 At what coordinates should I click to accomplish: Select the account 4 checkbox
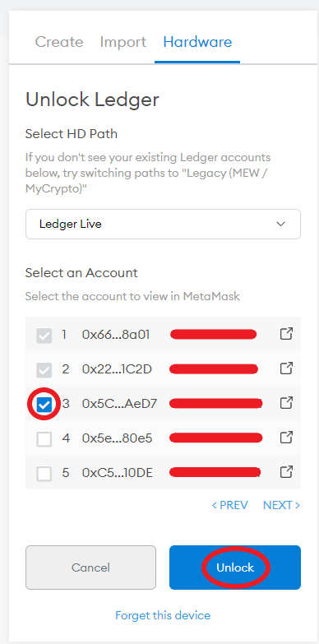pyautogui.click(x=44, y=439)
